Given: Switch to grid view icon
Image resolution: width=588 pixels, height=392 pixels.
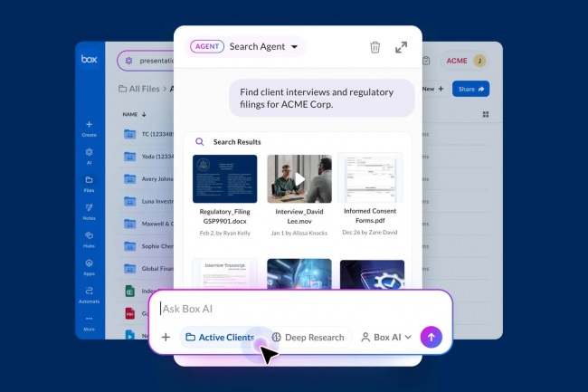Looking at the screenshot, I should [486, 114].
